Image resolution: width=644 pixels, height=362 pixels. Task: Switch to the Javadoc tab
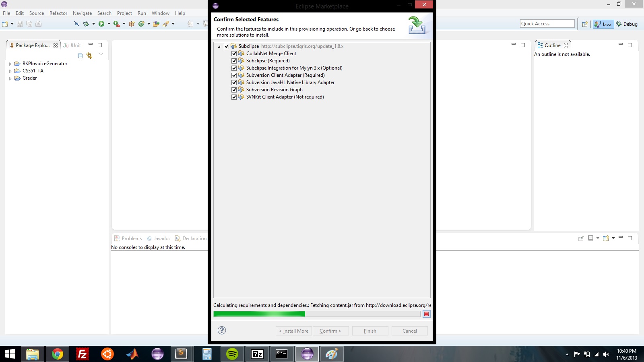pos(159,239)
